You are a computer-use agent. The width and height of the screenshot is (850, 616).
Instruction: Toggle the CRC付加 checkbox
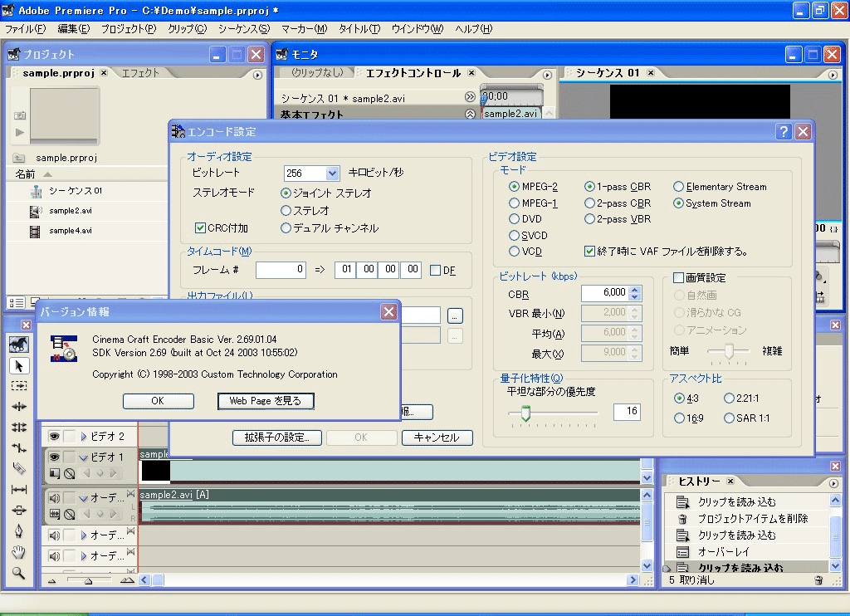[200, 227]
